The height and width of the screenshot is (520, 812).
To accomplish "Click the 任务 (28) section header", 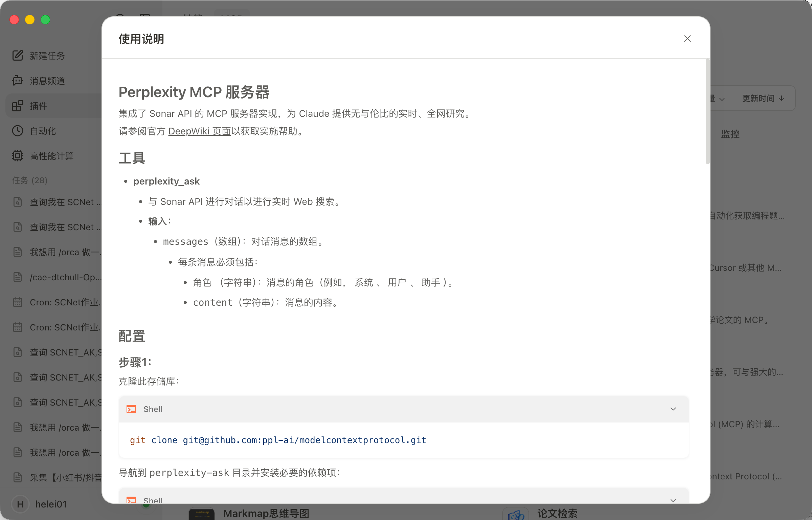I will 30,180.
